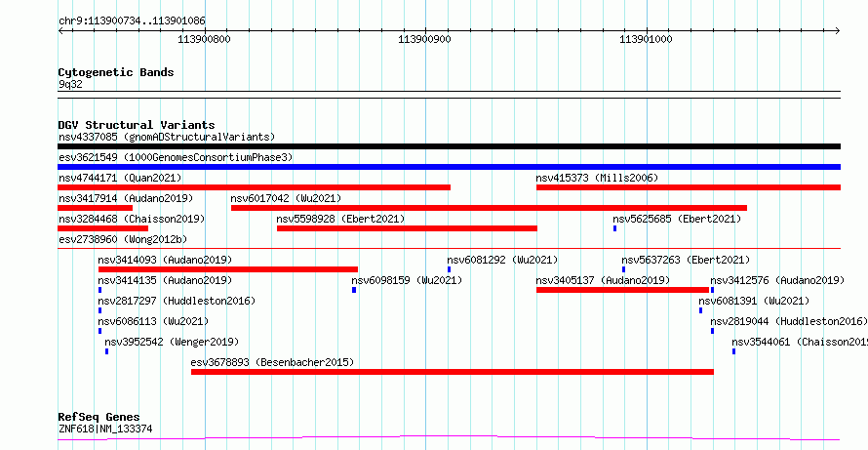Click the red bar under nsv3414093

point(228,269)
